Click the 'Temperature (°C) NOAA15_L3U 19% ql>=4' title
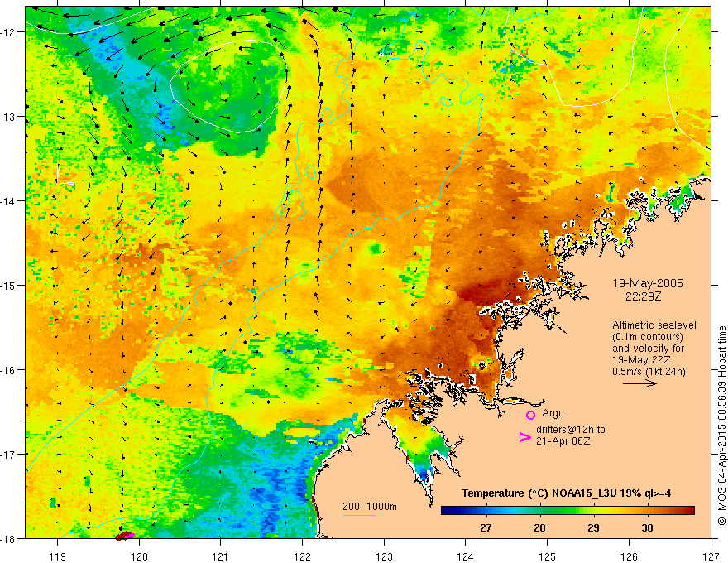This screenshot has height=563, width=728. [x=566, y=493]
